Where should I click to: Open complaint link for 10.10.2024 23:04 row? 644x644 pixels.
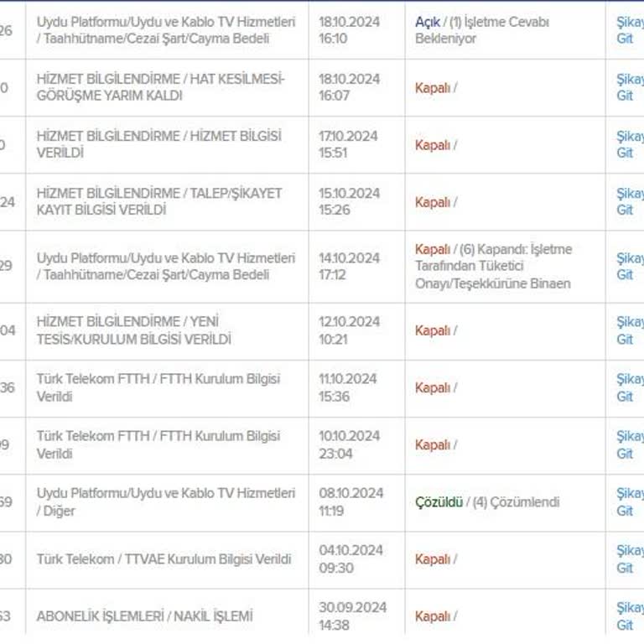point(629,444)
